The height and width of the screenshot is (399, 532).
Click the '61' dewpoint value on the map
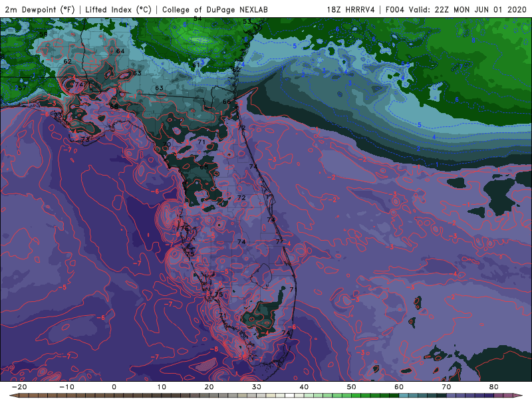coord(196,65)
